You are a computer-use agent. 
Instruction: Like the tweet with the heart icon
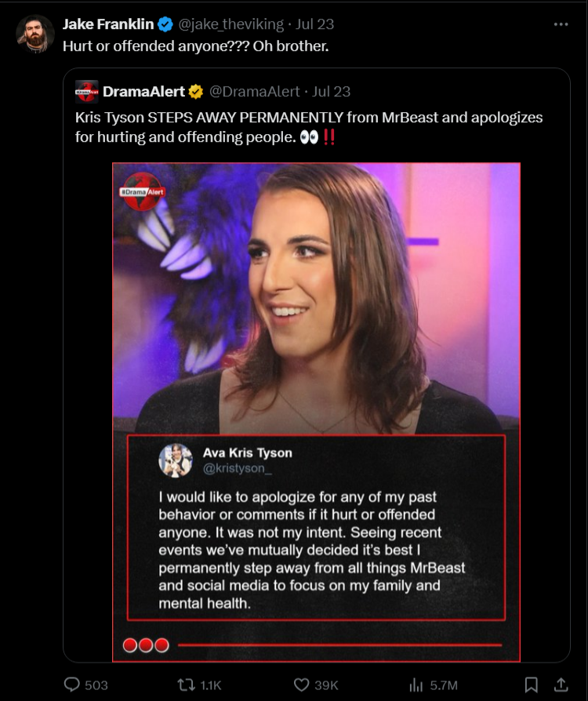coord(301,685)
